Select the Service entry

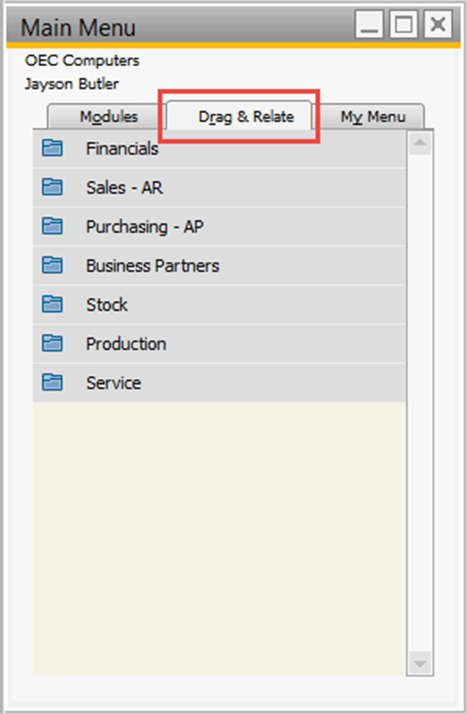point(219,383)
